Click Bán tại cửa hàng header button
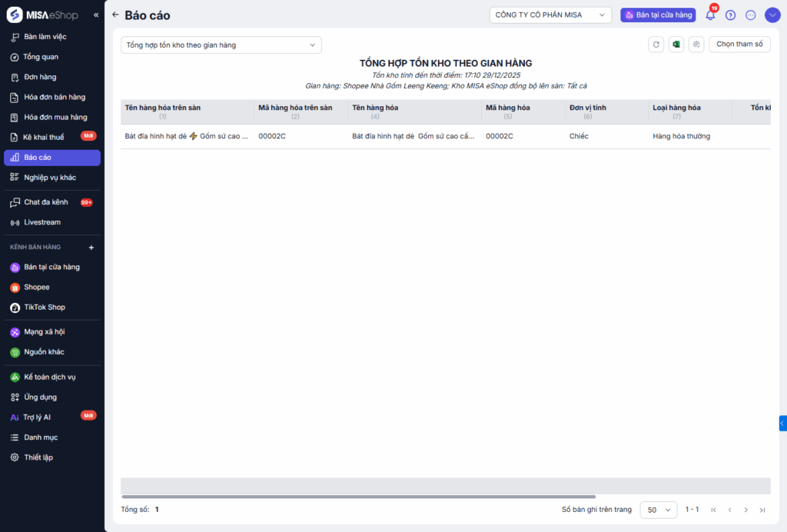The width and height of the screenshot is (787, 532). coord(658,15)
